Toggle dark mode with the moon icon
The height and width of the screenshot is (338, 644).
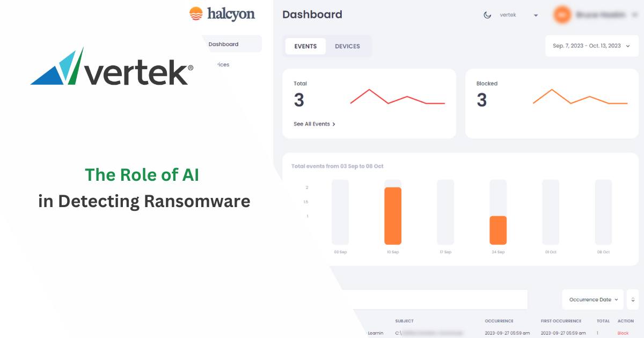pyautogui.click(x=487, y=15)
